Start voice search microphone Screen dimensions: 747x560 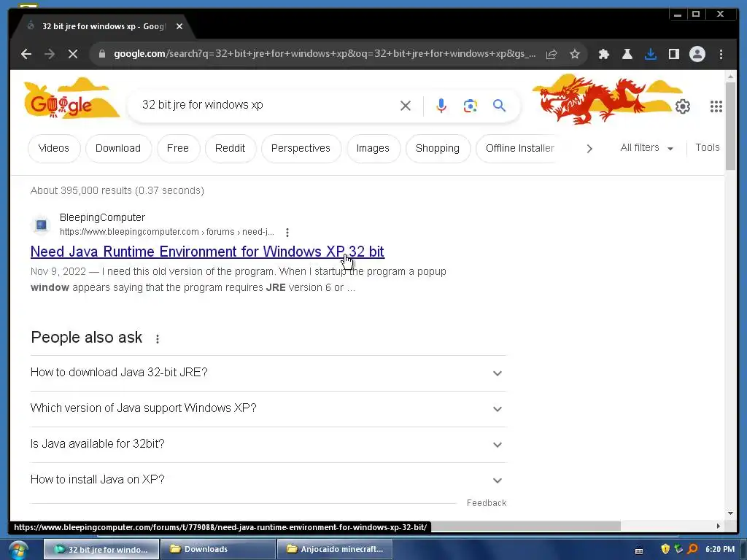[441, 106]
